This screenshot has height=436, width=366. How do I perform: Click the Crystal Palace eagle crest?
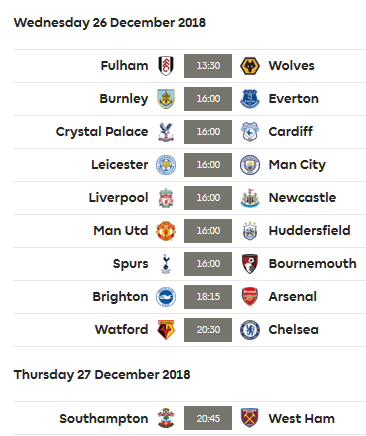(x=166, y=132)
